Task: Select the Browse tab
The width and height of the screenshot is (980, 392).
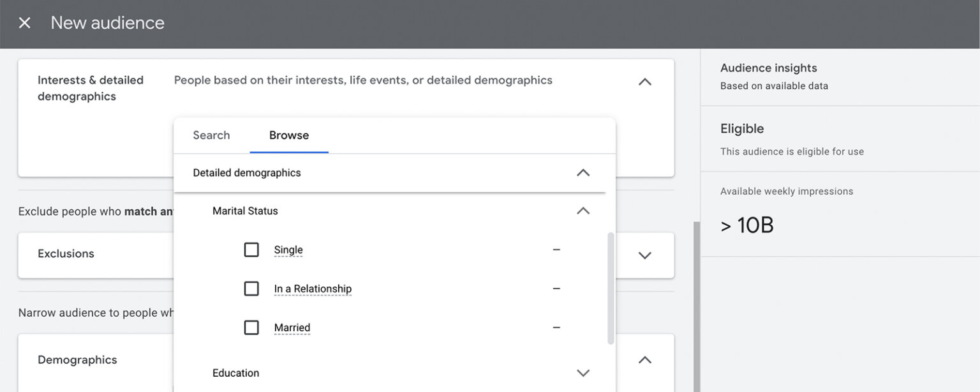Action: coord(289,135)
